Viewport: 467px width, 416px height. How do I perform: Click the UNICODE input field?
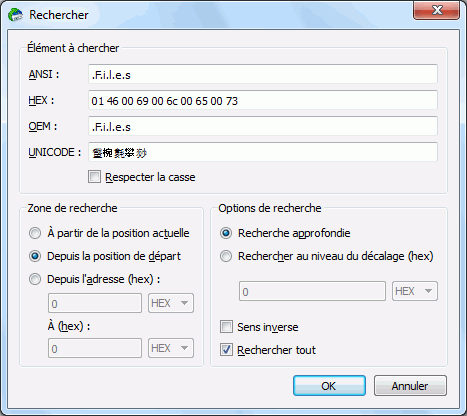[263, 152]
